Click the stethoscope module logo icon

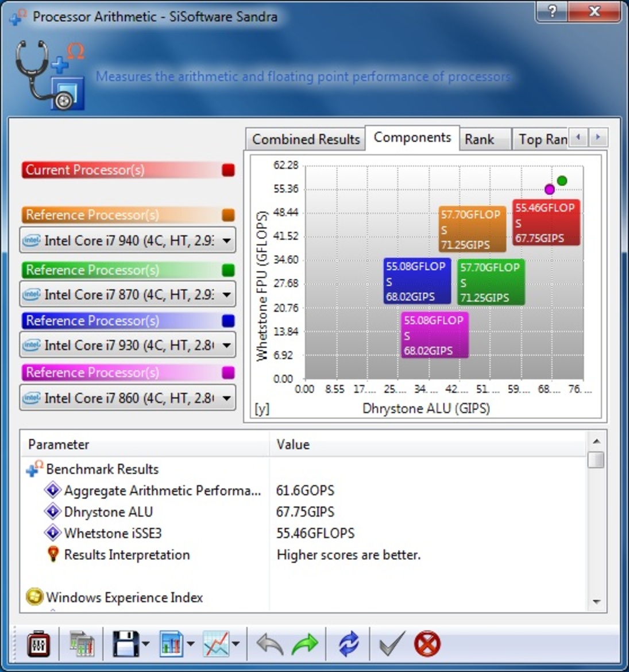(x=51, y=75)
